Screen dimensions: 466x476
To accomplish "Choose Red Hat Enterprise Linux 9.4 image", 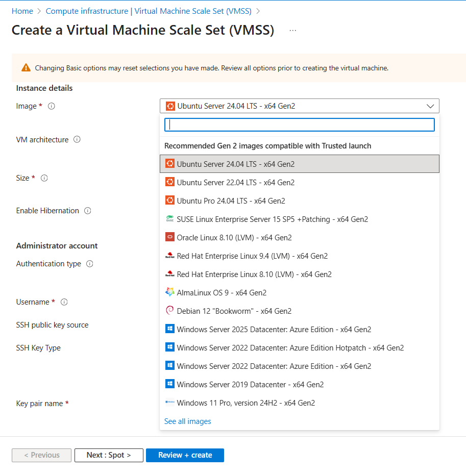I will [x=252, y=256].
